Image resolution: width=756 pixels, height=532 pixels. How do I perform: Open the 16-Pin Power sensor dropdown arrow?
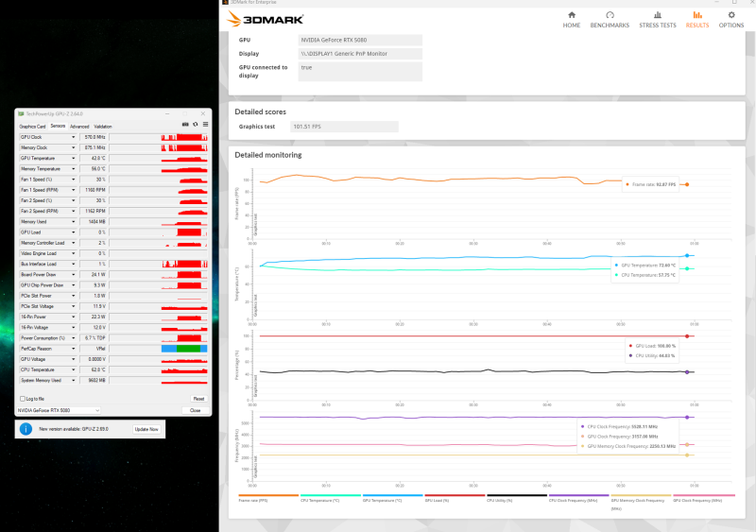pyautogui.click(x=74, y=317)
